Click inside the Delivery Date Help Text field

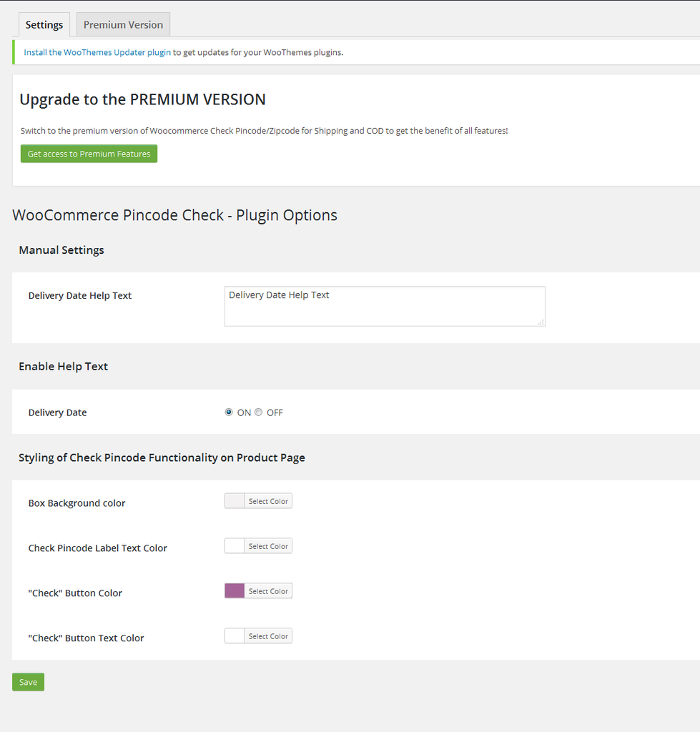click(384, 305)
